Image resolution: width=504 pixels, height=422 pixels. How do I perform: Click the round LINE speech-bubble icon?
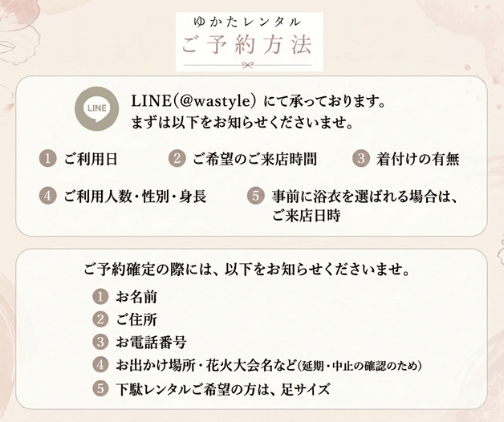pos(96,108)
